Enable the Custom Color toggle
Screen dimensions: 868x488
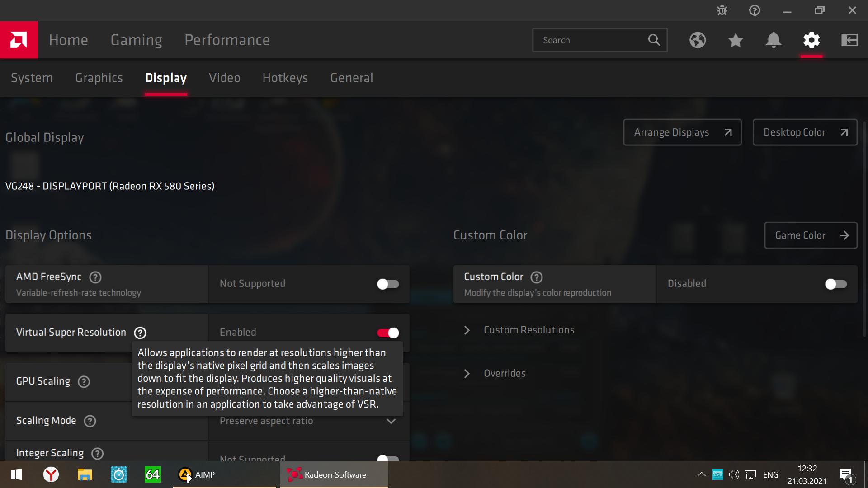[835, 284]
